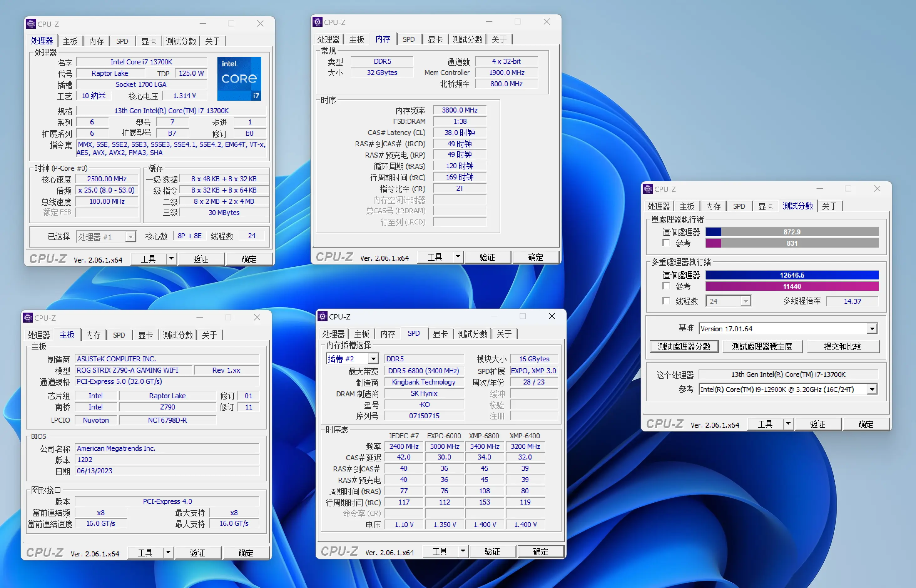
Task: Click the XMP-6800 column header
Action: 484,436
